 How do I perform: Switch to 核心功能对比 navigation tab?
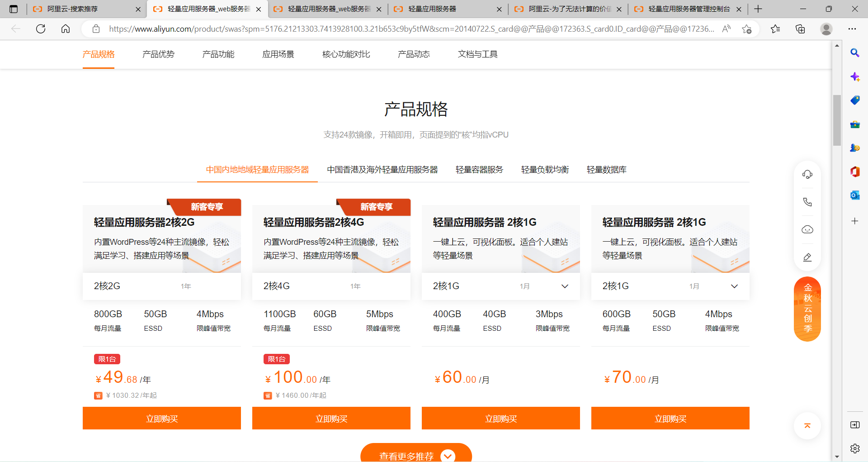click(x=346, y=54)
